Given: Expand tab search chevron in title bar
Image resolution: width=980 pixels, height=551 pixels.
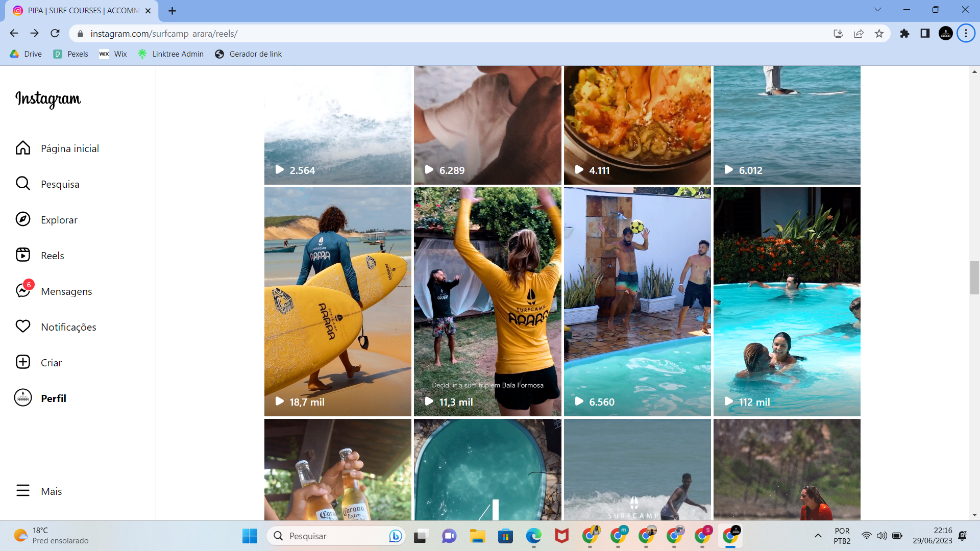Looking at the screenshot, I should click(x=877, y=10).
